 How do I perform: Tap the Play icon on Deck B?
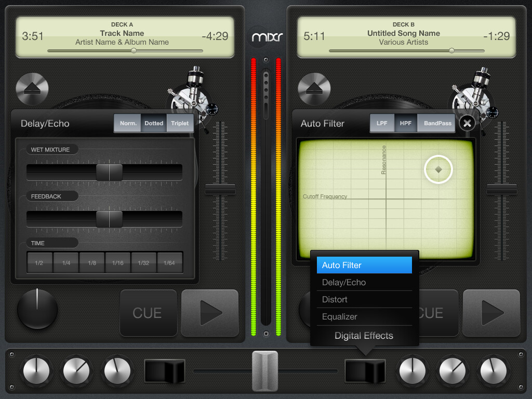click(x=491, y=313)
